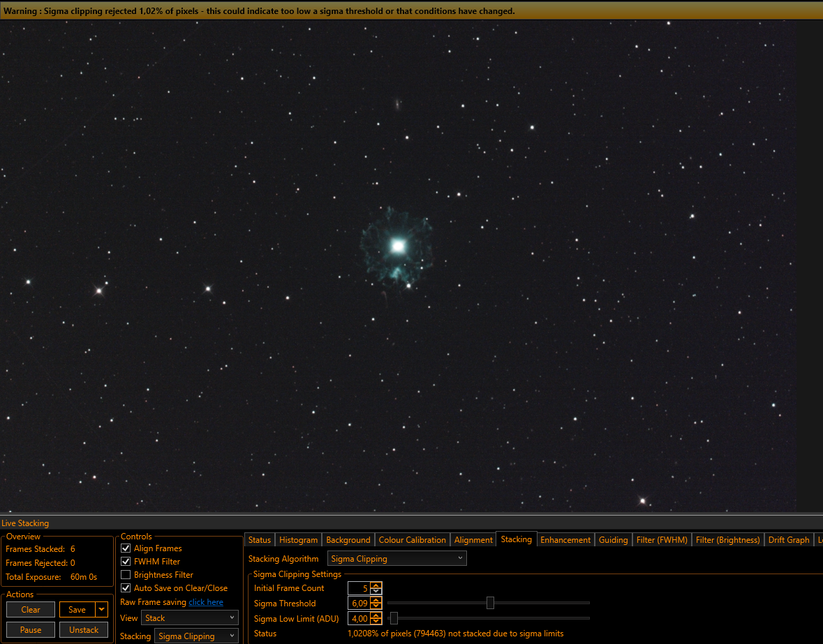Screen dimensions: 823x644
Task: Open the Colour Calibration tab
Action: pyautogui.click(x=412, y=539)
